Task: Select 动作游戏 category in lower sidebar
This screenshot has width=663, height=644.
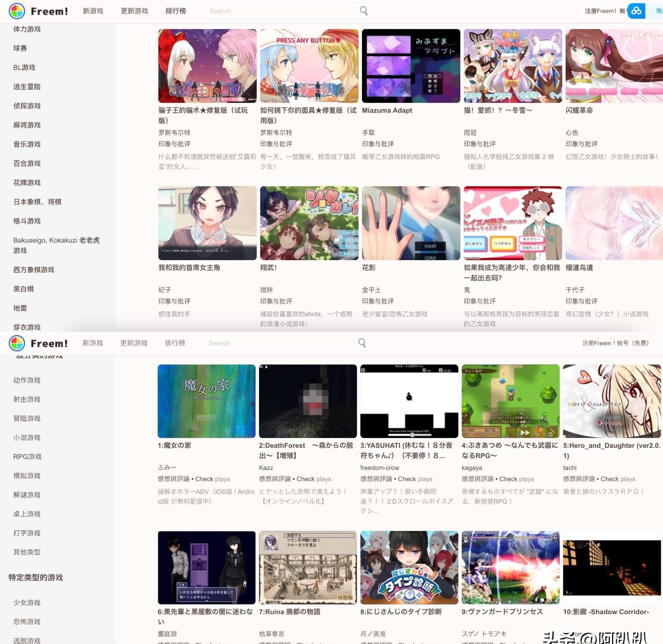Action: (x=27, y=380)
